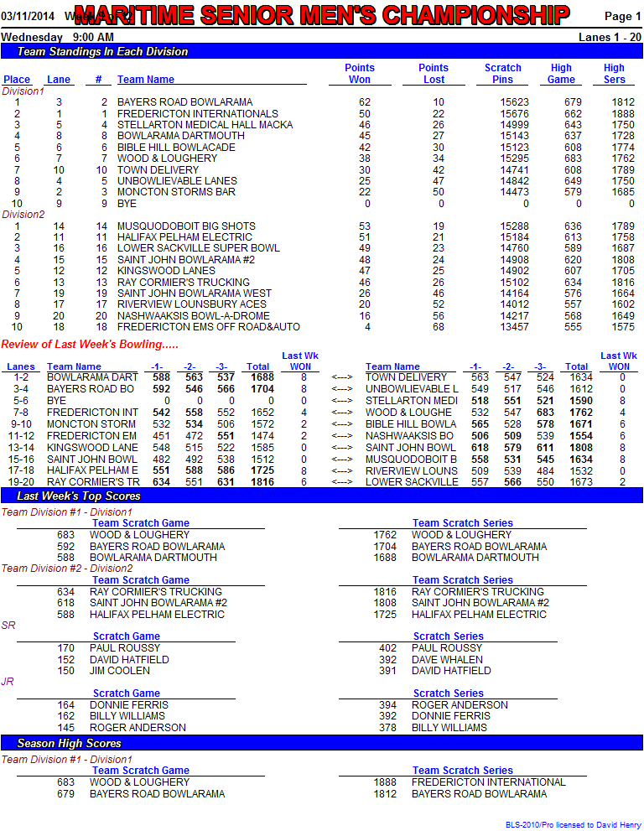Click the High Sers column header
Screen dimensions: 644x831
point(614,74)
